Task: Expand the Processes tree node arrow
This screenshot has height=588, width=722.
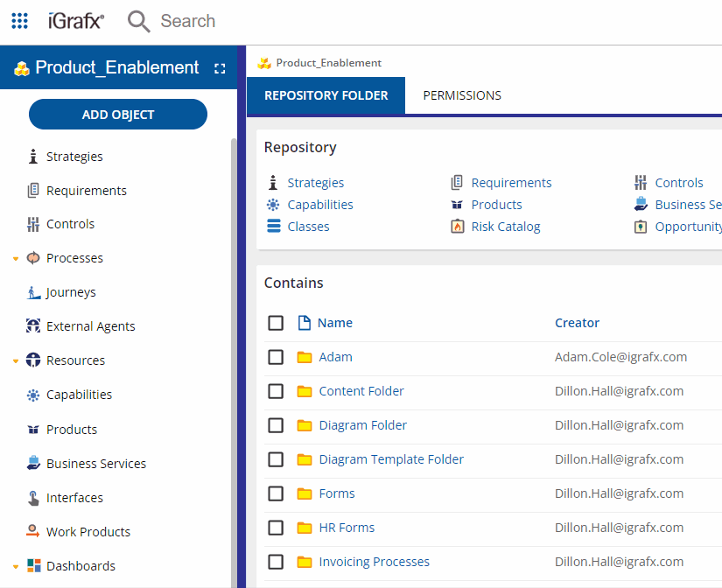Action: pyautogui.click(x=16, y=259)
